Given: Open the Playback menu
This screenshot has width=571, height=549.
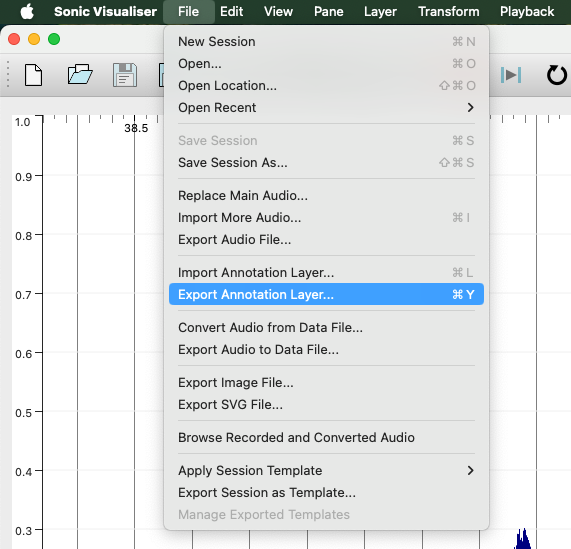Looking at the screenshot, I should tap(527, 12).
